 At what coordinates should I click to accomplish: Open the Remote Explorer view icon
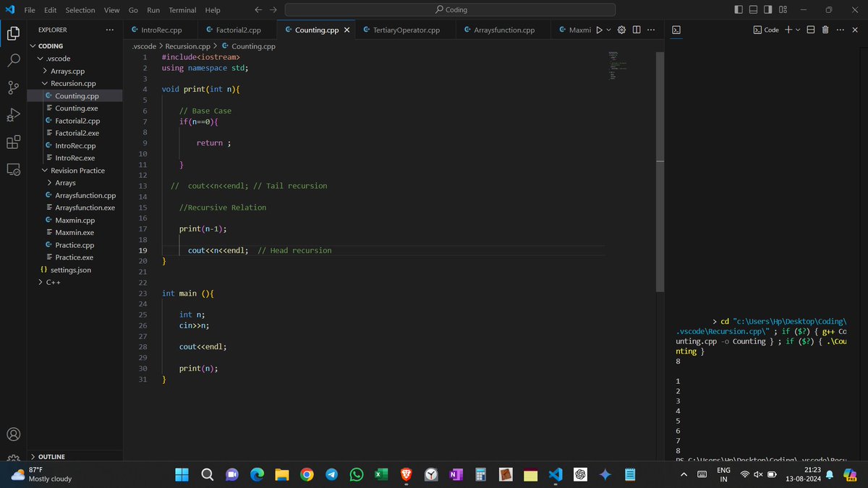[13, 169]
